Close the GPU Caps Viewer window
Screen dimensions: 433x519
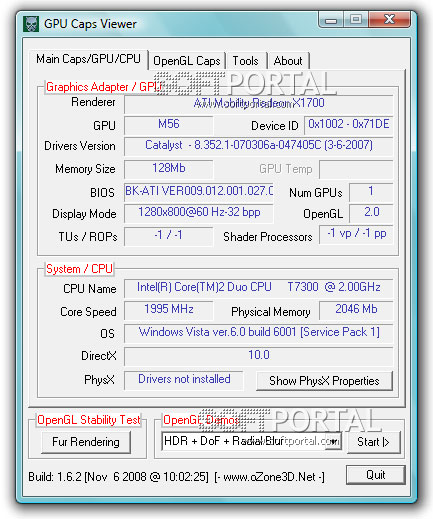389,19
